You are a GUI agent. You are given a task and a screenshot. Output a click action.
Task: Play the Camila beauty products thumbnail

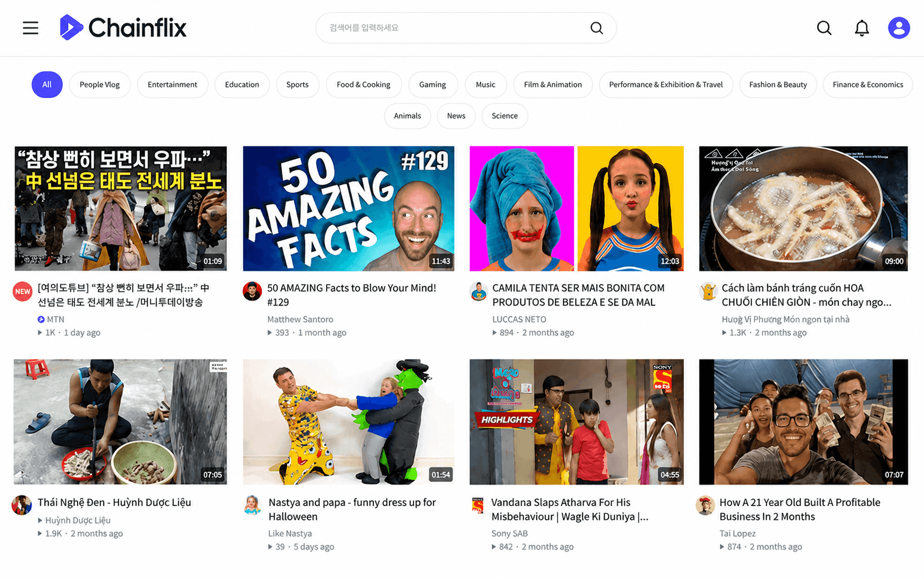[x=576, y=208]
